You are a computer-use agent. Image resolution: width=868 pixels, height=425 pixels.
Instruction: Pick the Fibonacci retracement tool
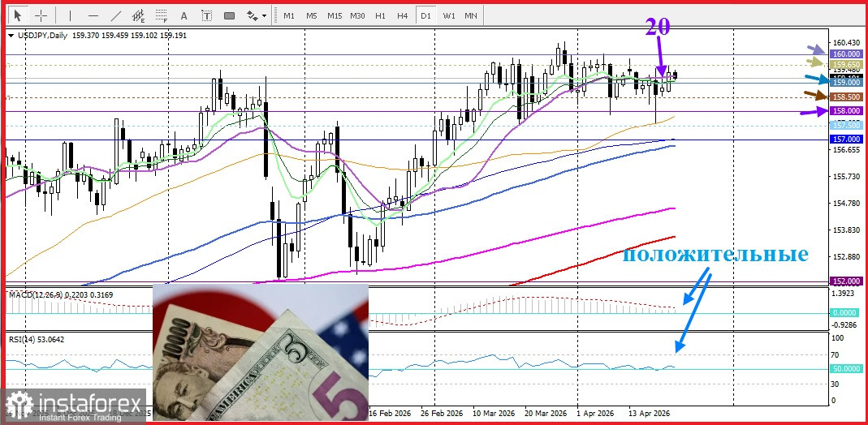(162, 15)
